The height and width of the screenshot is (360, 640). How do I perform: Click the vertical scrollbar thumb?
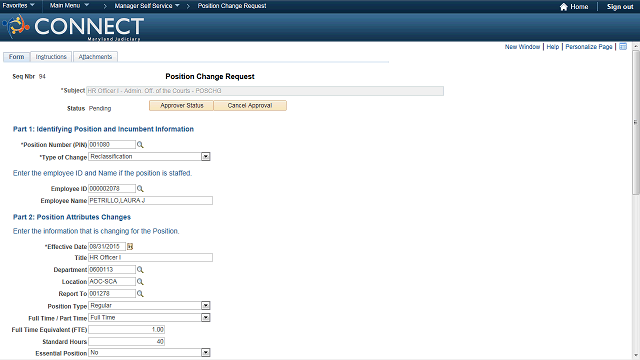click(636, 122)
